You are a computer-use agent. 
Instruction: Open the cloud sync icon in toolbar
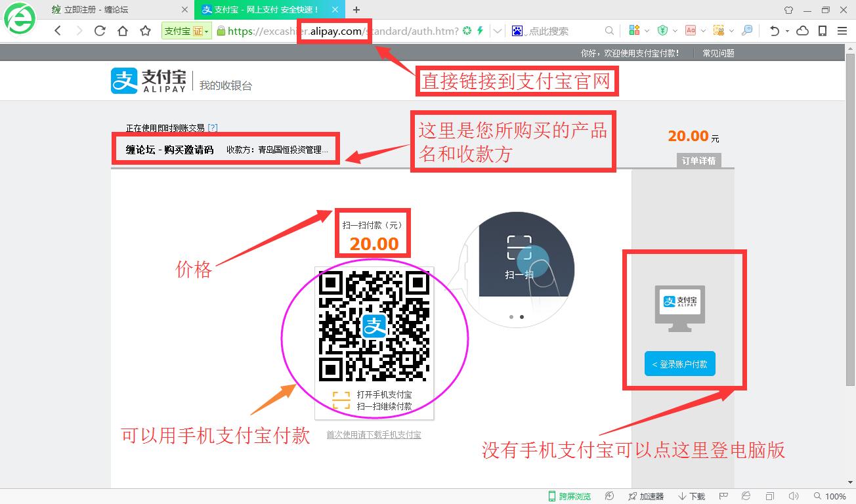pos(802,31)
